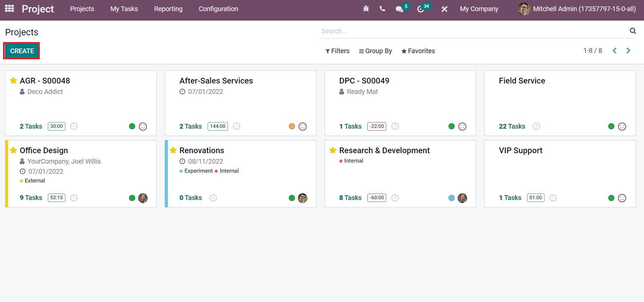Click Deco Addict customer on AGR - S00048
The height and width of the screenshot is (302, 644).
tap(45, 92)
